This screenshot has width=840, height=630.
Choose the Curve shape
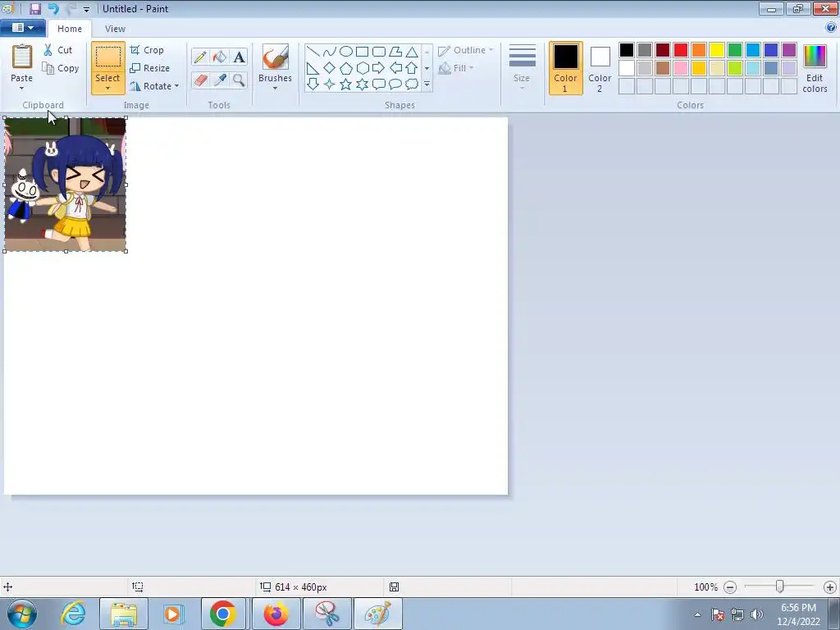330,52
